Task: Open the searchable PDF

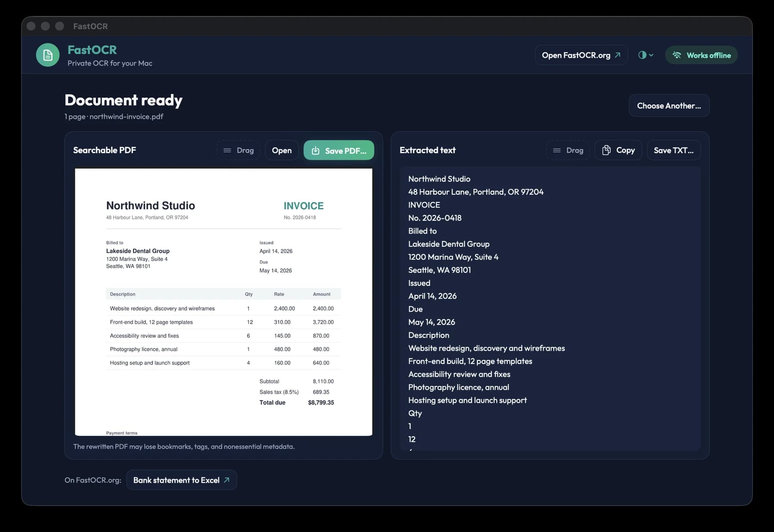Action: tap(282, 150)
